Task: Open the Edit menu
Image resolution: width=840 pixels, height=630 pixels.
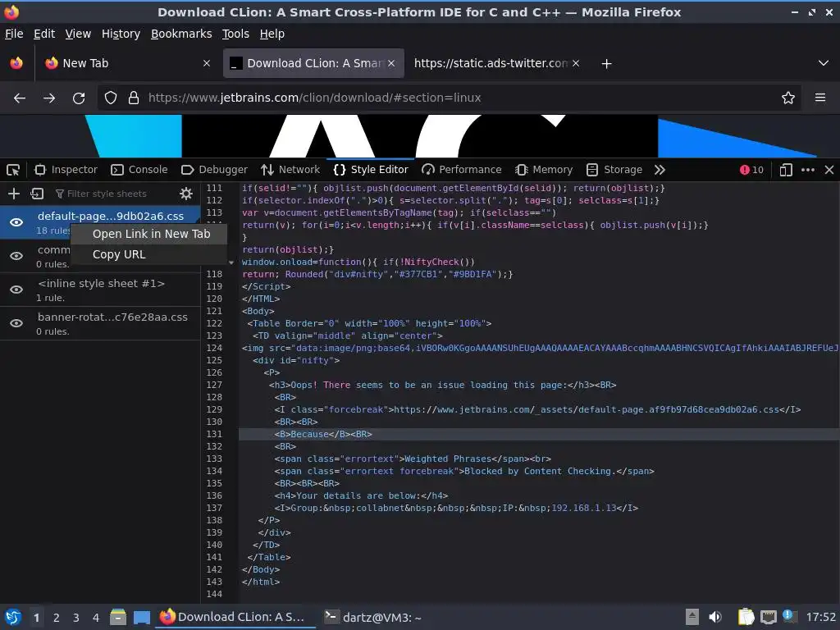Action: tap(44, 34)
